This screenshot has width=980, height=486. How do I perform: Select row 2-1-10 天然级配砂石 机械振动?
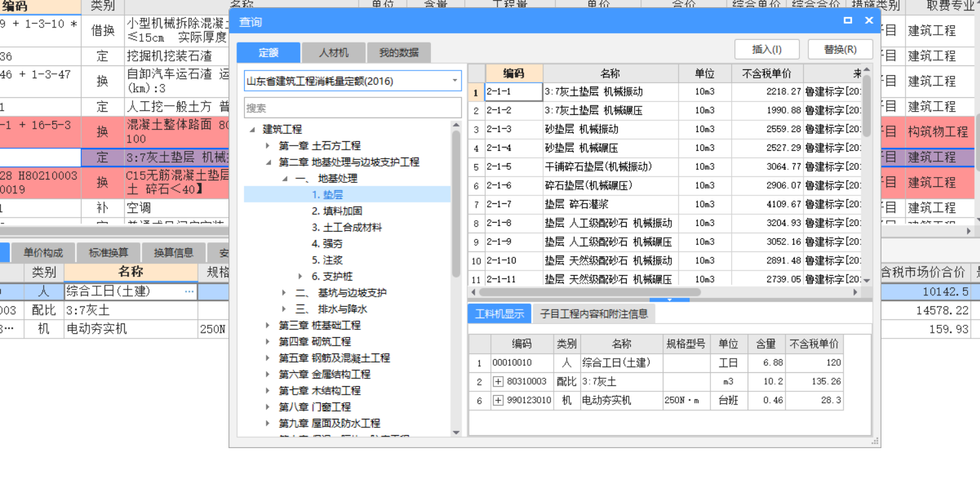click(665, 261)
